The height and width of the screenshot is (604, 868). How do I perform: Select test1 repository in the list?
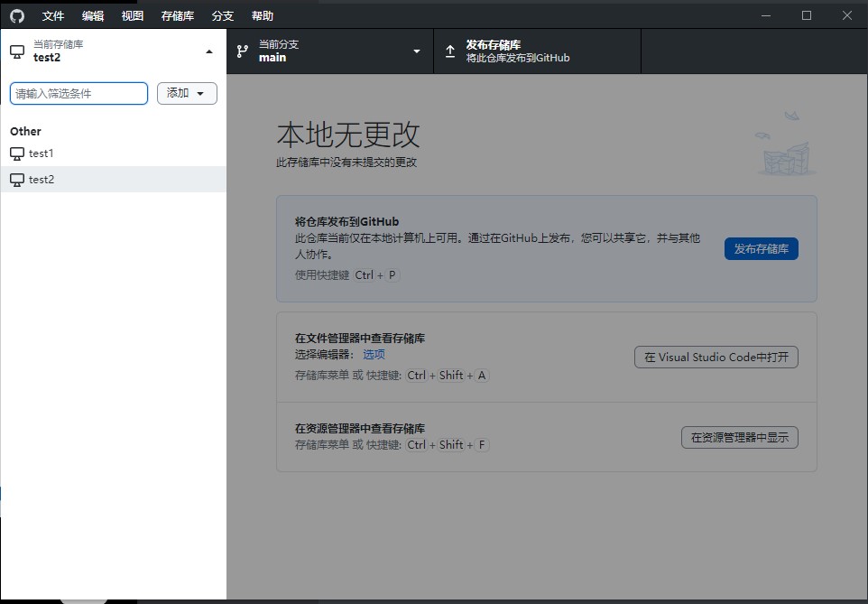(41, 153)
